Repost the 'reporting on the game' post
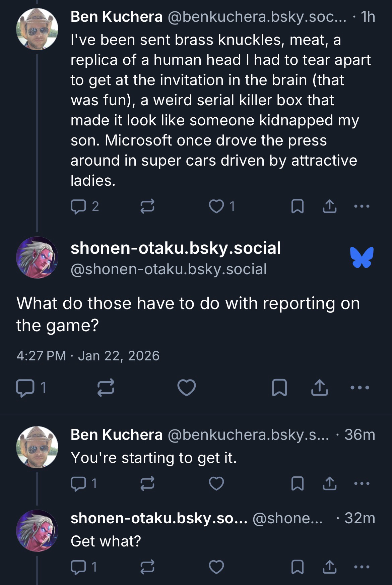This screenshot has width=392, height=585. 106,388
